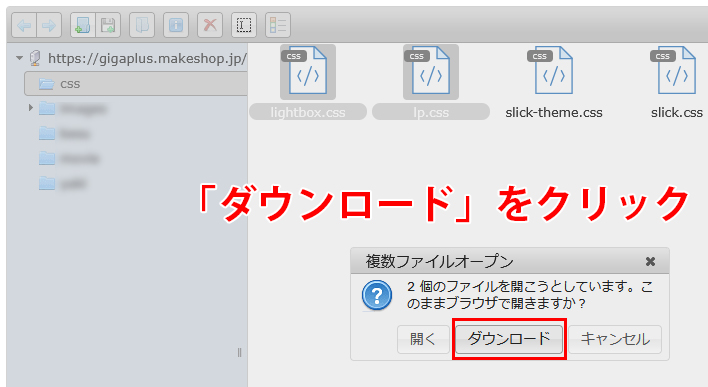Select the css folder in tree

136,84
